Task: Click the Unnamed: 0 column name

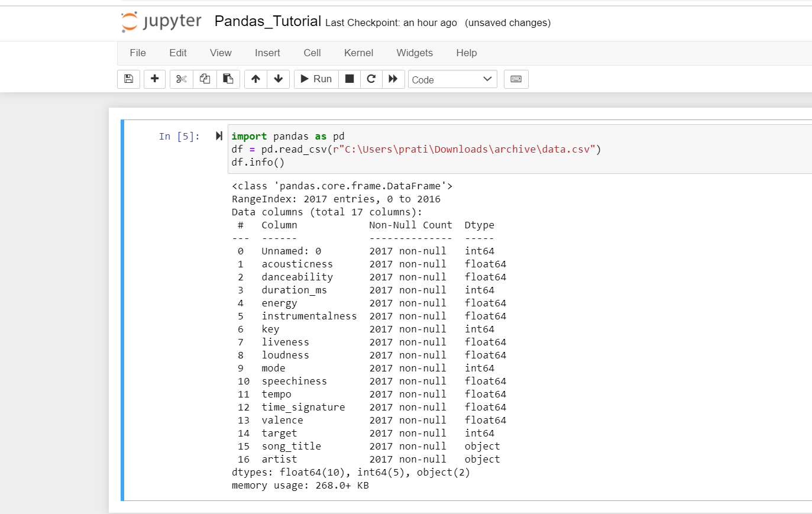Action: [x=292, y=251]
